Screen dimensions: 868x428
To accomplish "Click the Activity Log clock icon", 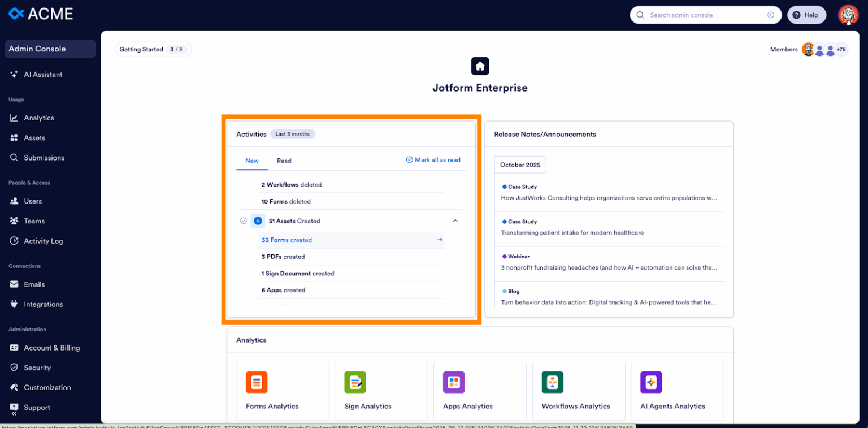I will pyautogui.click(x=14, y=241).
